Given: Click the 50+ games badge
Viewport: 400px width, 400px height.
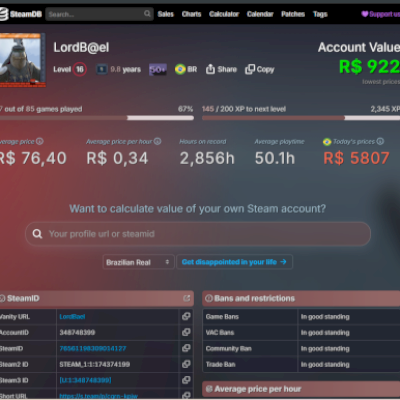Looking at the screenshot, I should [158, 69].
